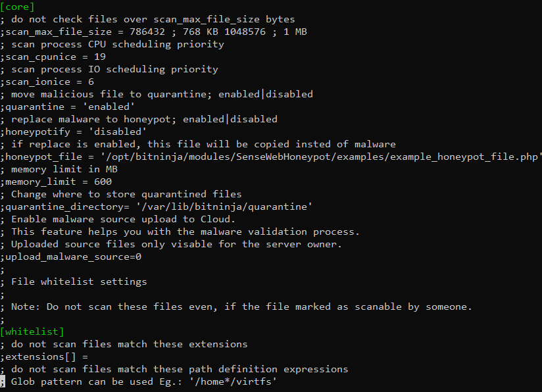Click the 1048576 value on file size line
The width and height of the screenshot is (542, 392).
click(245, 32)
